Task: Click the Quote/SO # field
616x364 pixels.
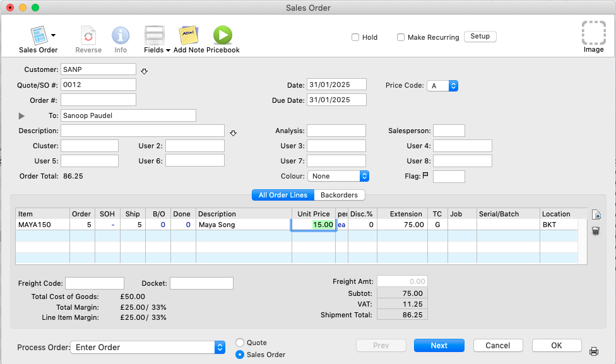Action: tap(98, 85)
